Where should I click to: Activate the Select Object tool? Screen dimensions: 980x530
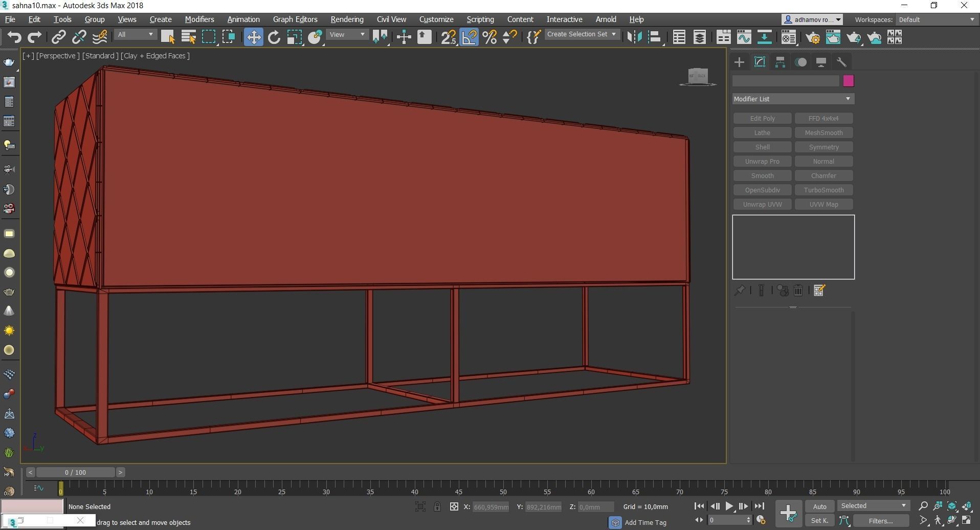[x=168, y=37]
